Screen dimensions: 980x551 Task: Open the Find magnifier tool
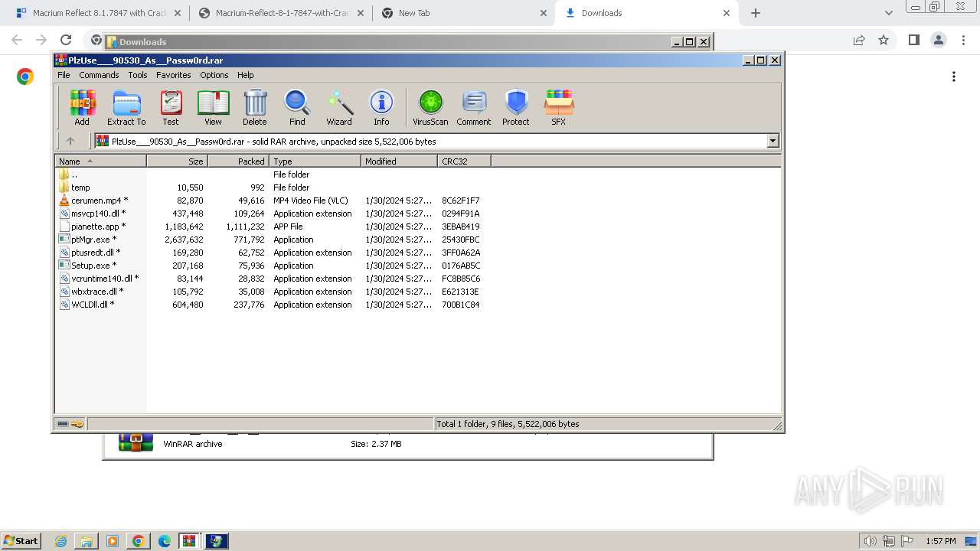click(x=297, y=107)
